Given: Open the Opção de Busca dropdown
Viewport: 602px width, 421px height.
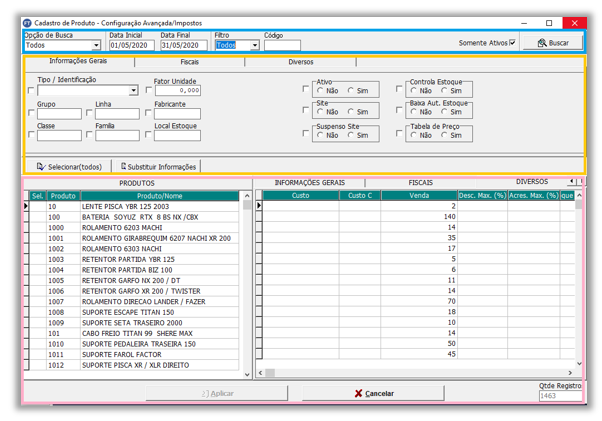Looking at the screenshot, I should (x=96, y=45).
